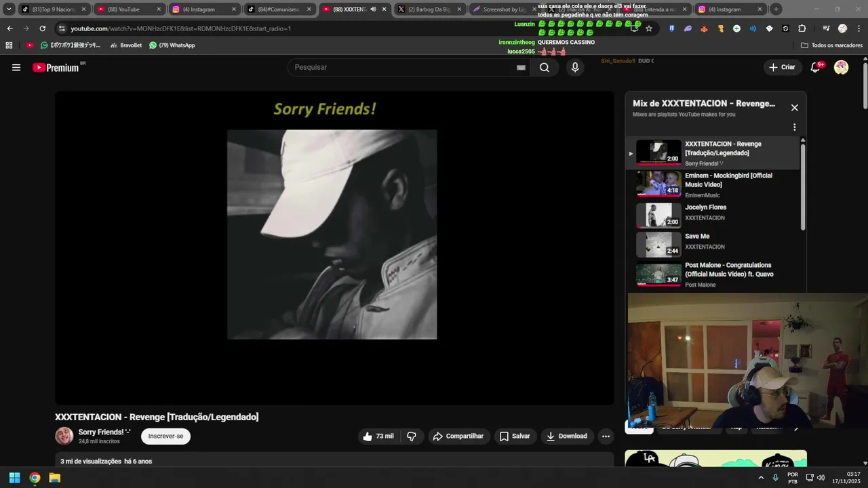This screenshot has height=488, width=868.
Task: Click the youtube.com URL in address bar
Action: [x=181, y=28]
